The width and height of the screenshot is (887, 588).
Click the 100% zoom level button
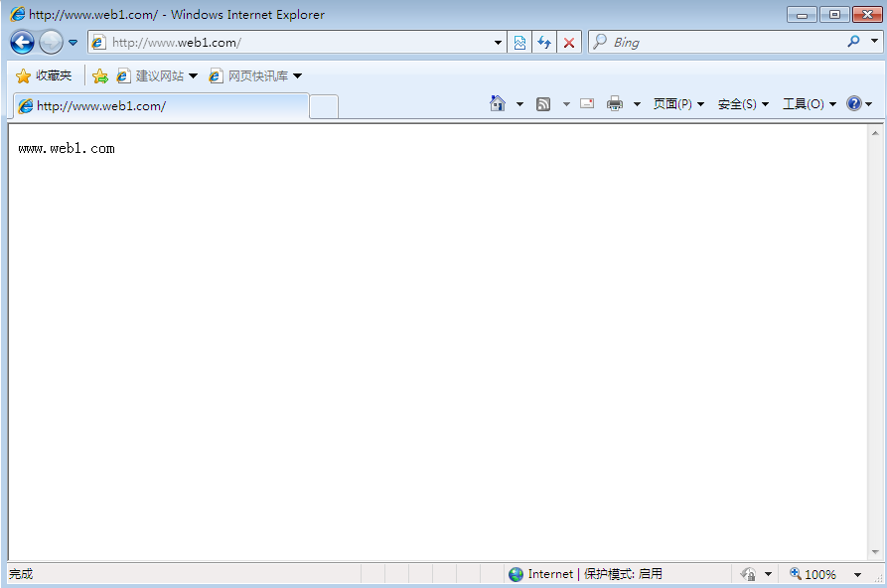click(x=813, y=574)
